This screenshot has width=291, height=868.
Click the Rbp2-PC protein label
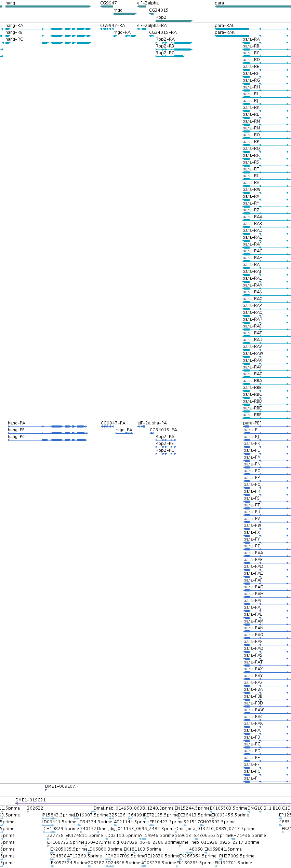point(165,450)
